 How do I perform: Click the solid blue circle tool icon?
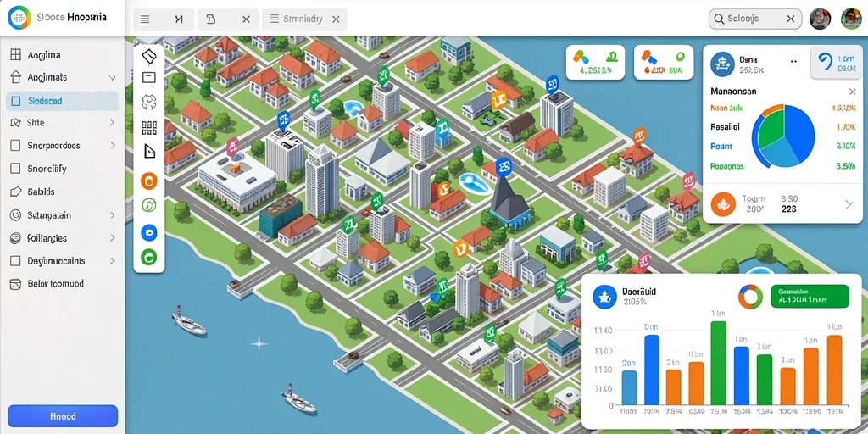149,232
